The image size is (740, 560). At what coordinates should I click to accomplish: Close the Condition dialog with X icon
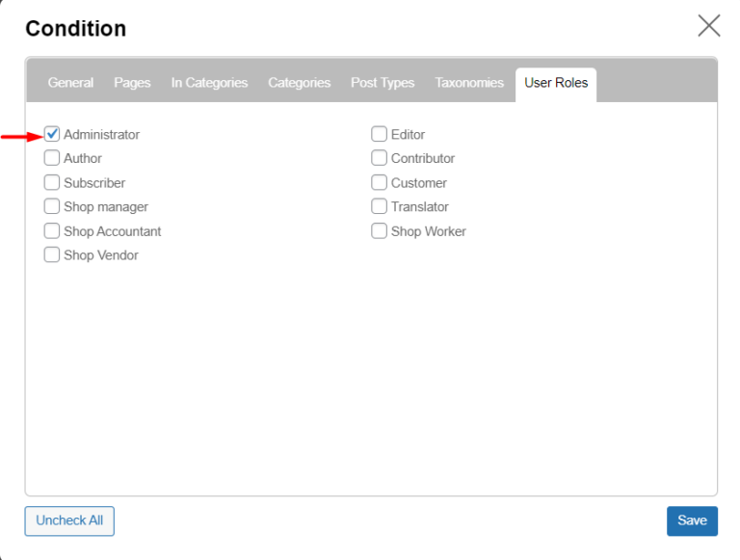click(x=708, y=26)
